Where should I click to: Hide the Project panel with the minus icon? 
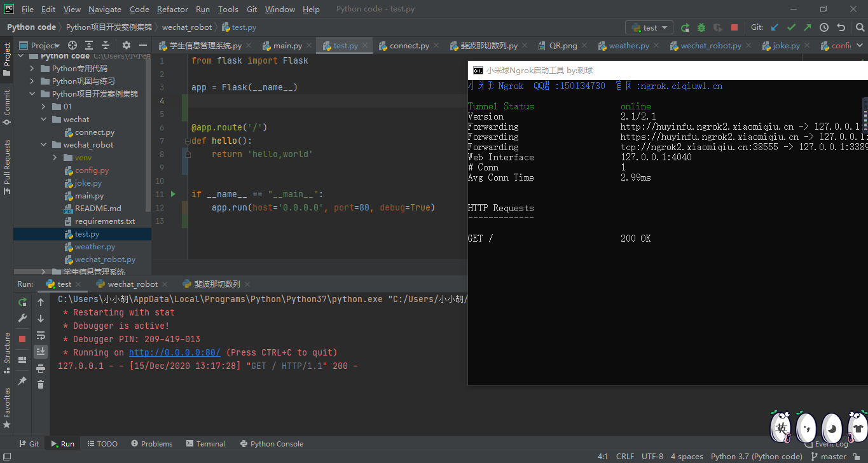point(143,45)
